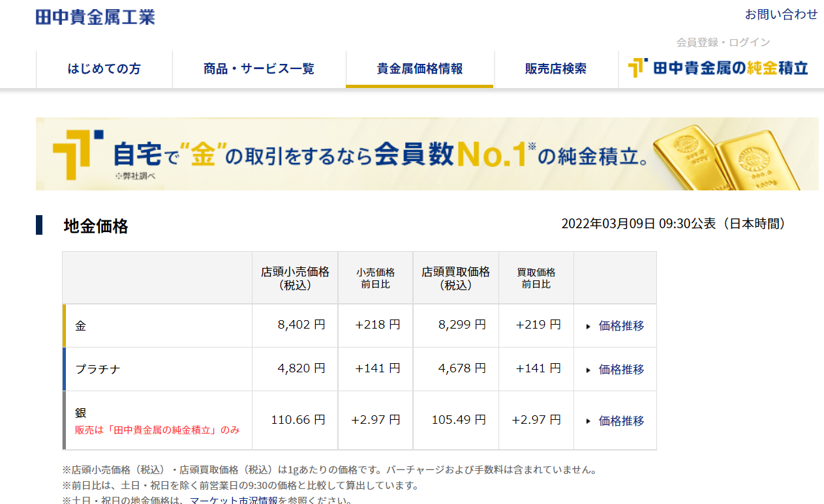The height and width of the screenshot is (504, 824).
Task: Click the 店頭小売価格（税込） column header
Action: [x=295, y=278]
